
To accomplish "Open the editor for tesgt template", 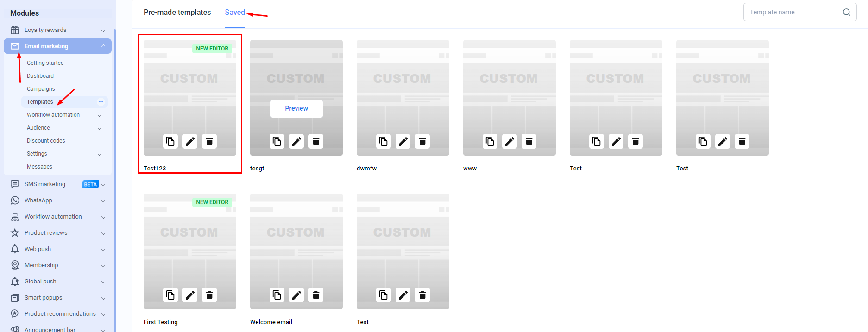I will (x=296, y=141).
